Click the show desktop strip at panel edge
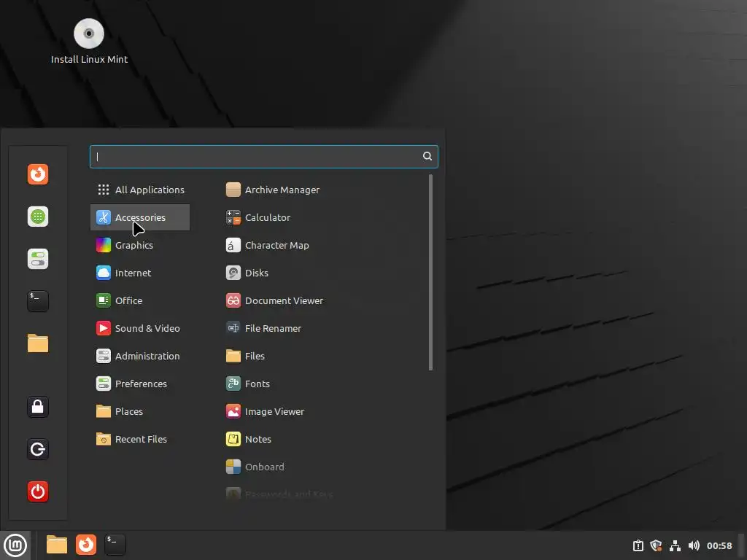 pos(741,545)
